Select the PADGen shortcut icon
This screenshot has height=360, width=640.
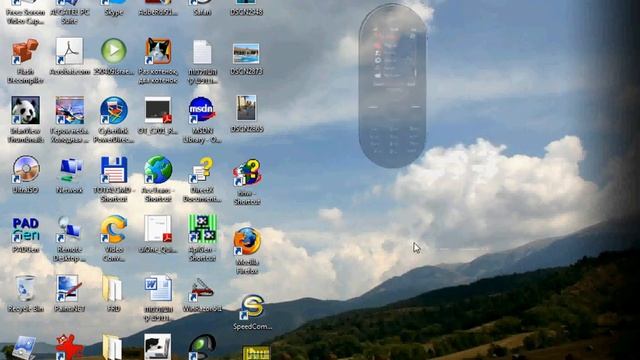point(26,229)
